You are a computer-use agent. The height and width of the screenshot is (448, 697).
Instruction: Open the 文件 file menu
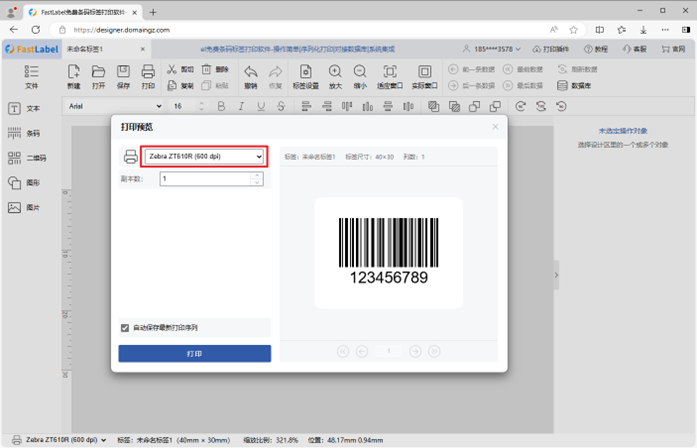[32, 77]
